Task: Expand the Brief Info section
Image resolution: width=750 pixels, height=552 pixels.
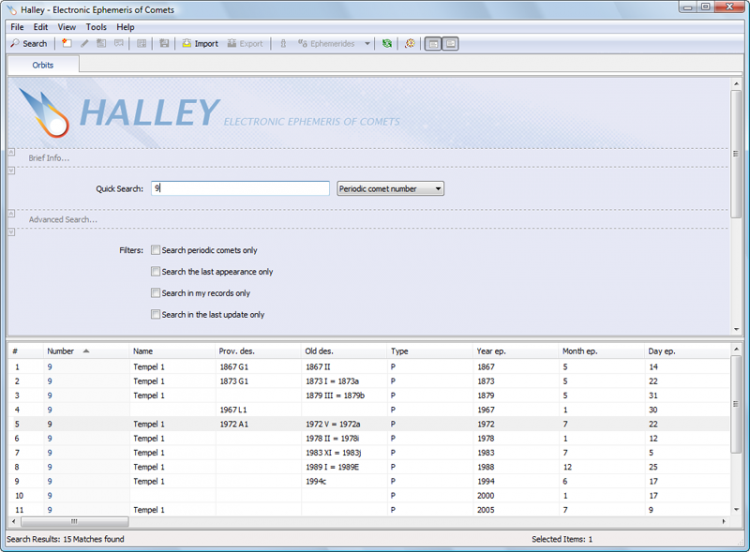Action: (x=49, y=158)
